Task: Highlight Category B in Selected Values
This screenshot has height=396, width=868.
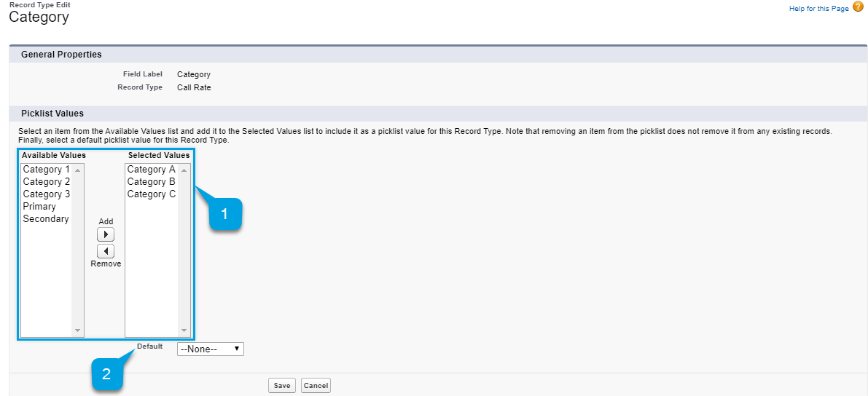Action: pos(151,182)
